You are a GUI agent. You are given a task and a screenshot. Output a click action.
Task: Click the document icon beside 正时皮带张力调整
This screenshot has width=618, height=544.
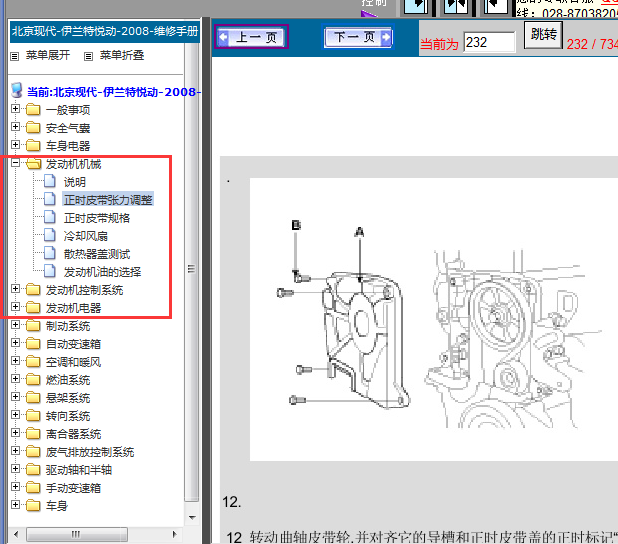point(49,199)
